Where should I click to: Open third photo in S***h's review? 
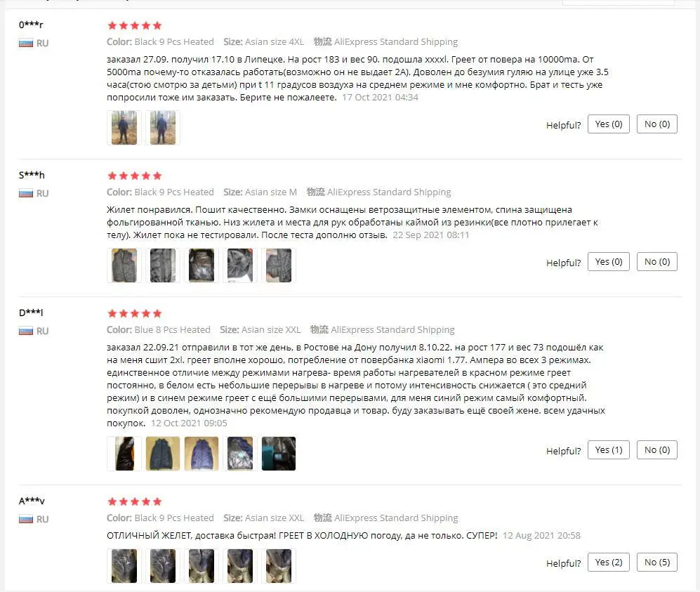tap(202, 265)
